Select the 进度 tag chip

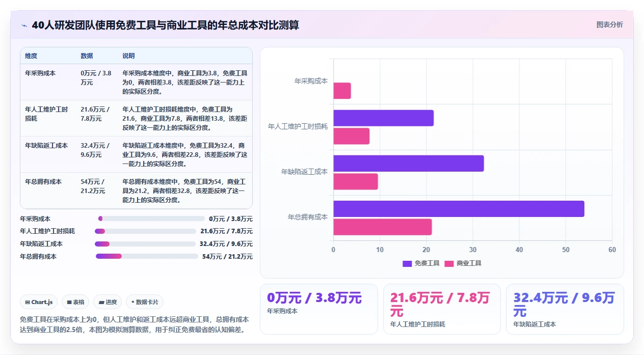[x=108, y=302]
